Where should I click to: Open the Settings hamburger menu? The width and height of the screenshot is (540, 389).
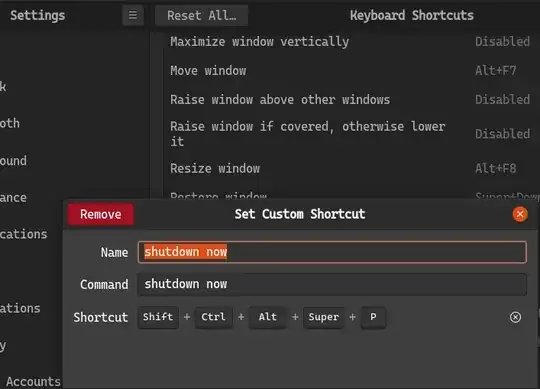tap(133, 15)
